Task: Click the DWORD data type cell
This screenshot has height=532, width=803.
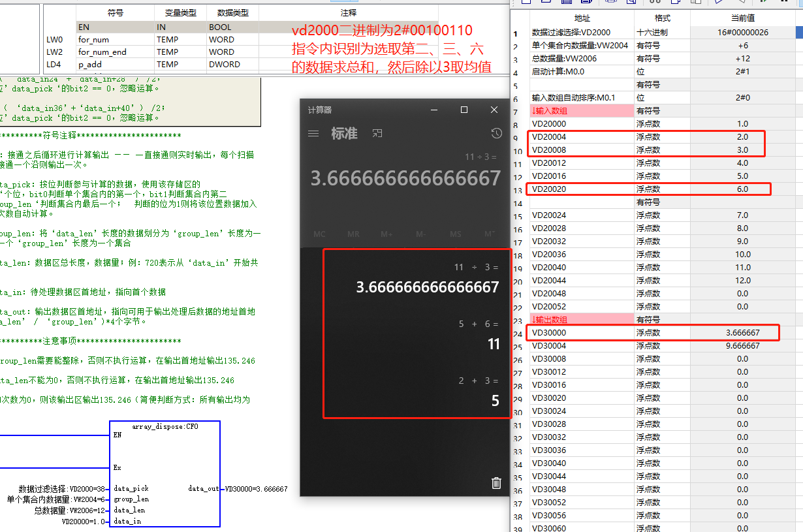Action: 232,64
